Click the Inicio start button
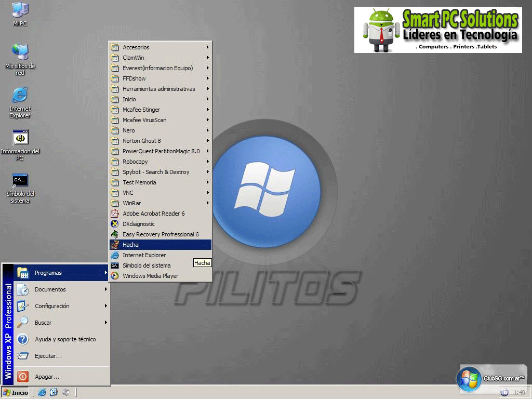 click(15, 393)
